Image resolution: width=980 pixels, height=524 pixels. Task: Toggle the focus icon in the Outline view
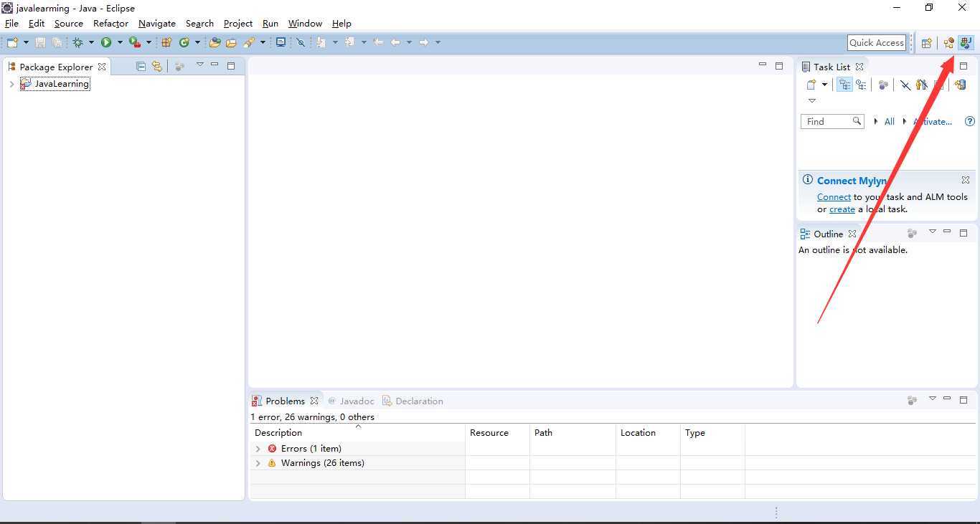point(912,233)
